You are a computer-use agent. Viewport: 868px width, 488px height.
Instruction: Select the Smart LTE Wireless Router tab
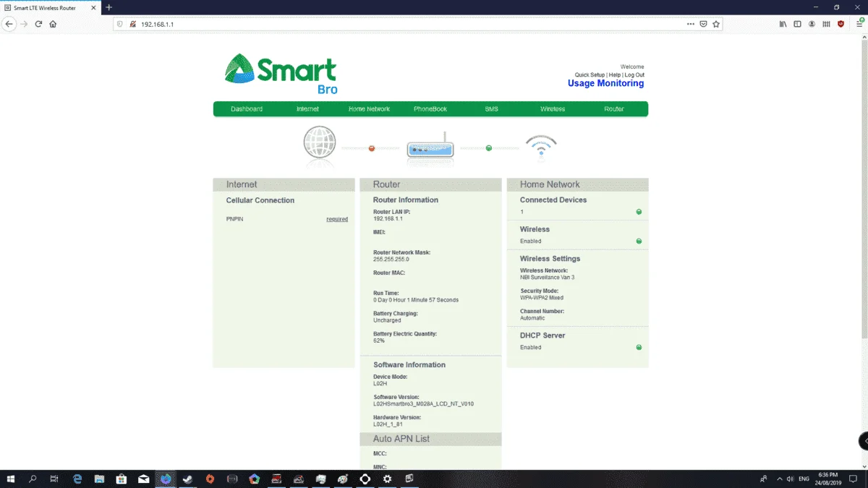(51, 7)
